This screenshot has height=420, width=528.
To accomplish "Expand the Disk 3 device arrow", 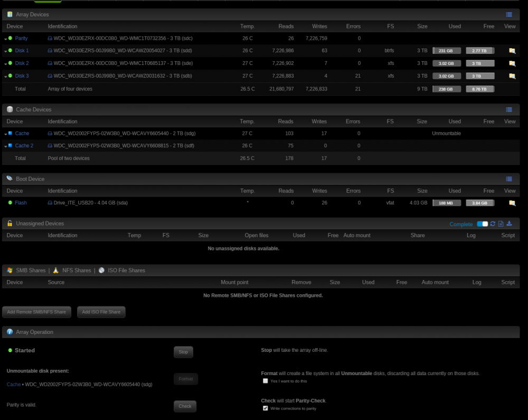I will coord(6,77).
